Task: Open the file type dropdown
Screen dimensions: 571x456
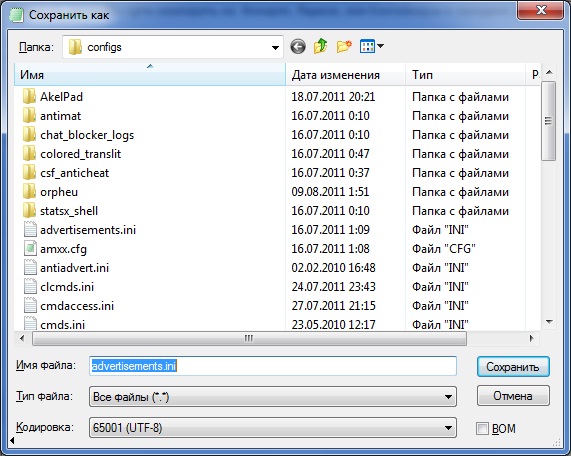Action: (273, 397)
